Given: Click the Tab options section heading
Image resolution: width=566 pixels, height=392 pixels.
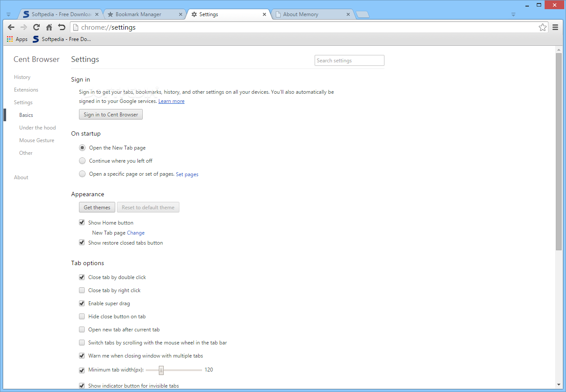Looking at the screenshot, I should pyautogui.click(x=88, y=263).
